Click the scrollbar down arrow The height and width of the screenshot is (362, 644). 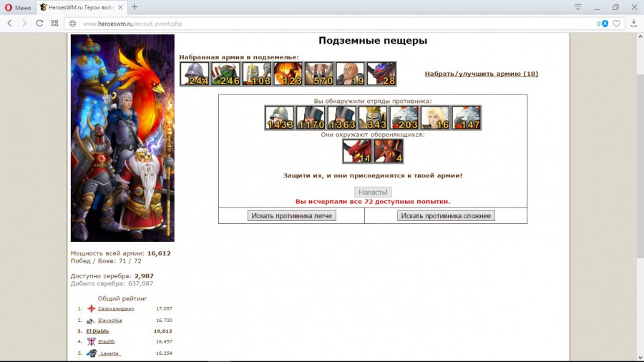pyautogui.click(x=640, y=358)
